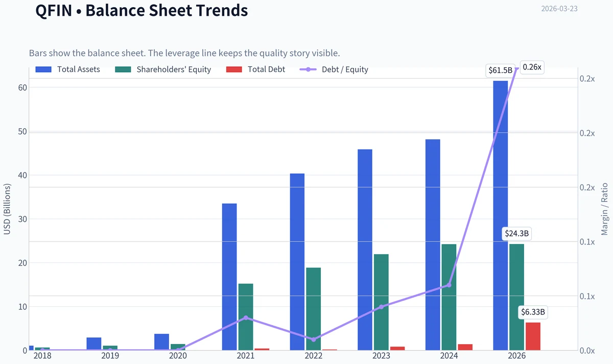This screenshot has width=613, height=364.
Task: Click the USD (Billions) axis title
Action: tap(7, 209)
